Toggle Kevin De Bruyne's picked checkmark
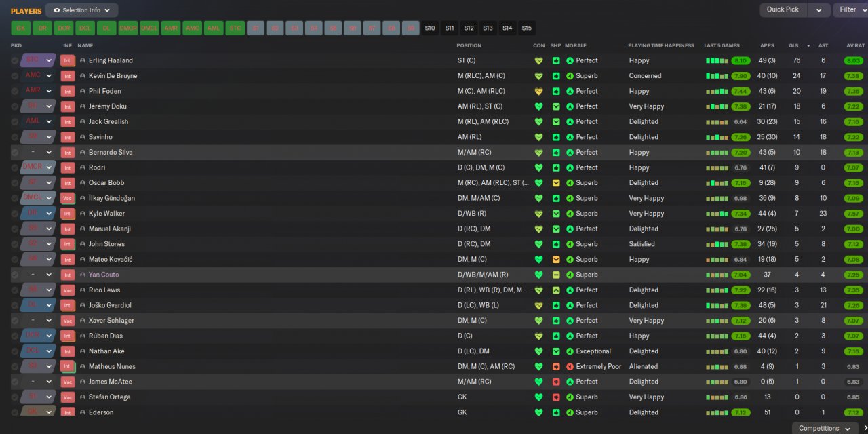 [15, 76]
